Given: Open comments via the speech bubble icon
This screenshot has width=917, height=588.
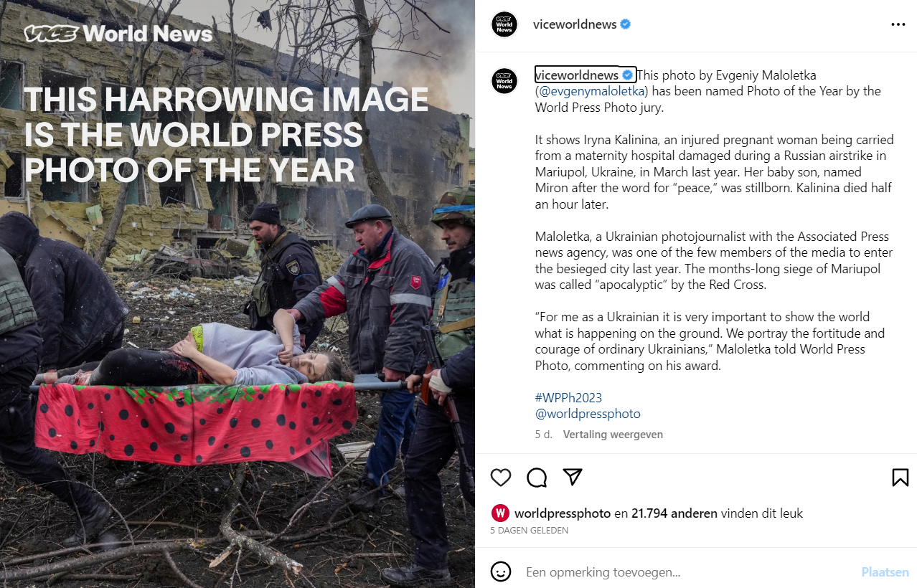Looking at the screenshot, I should pyautogui.click(x=537, y=478).
